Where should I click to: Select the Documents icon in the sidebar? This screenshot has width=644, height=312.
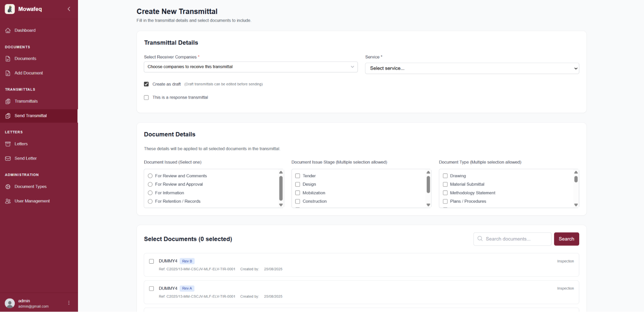(8, 58)
